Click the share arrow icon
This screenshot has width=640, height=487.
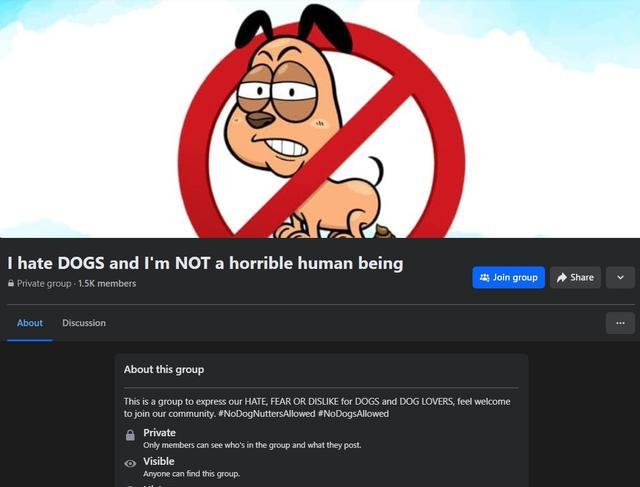(x=562, y=278)
